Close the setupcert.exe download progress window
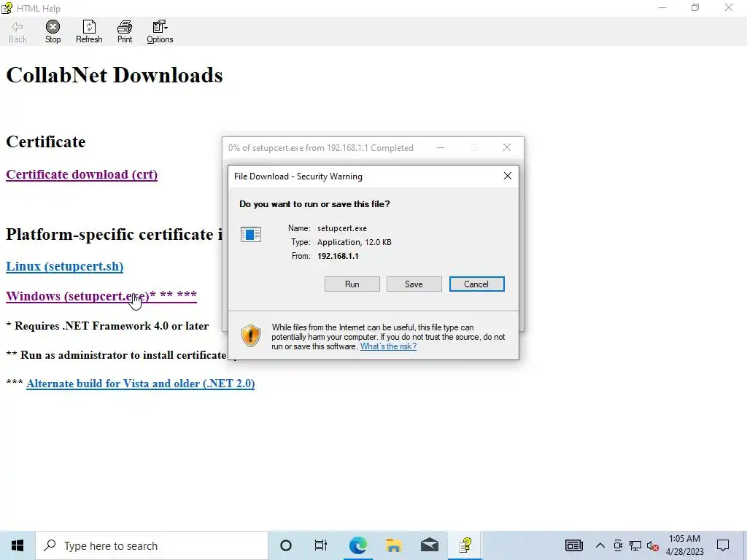Viewport: 747px width, 560px height. coord(507,147)
